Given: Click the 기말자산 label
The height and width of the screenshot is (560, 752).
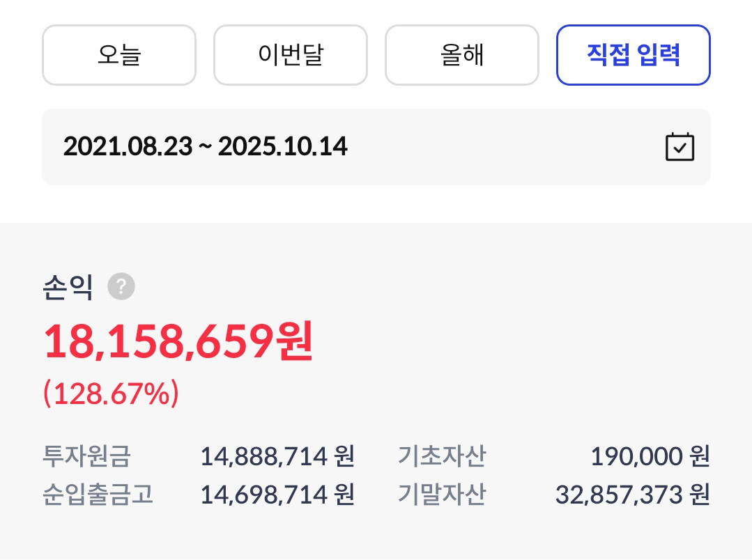Looking at the screenshot, I should pyautogui.click(x=442, y=495).
